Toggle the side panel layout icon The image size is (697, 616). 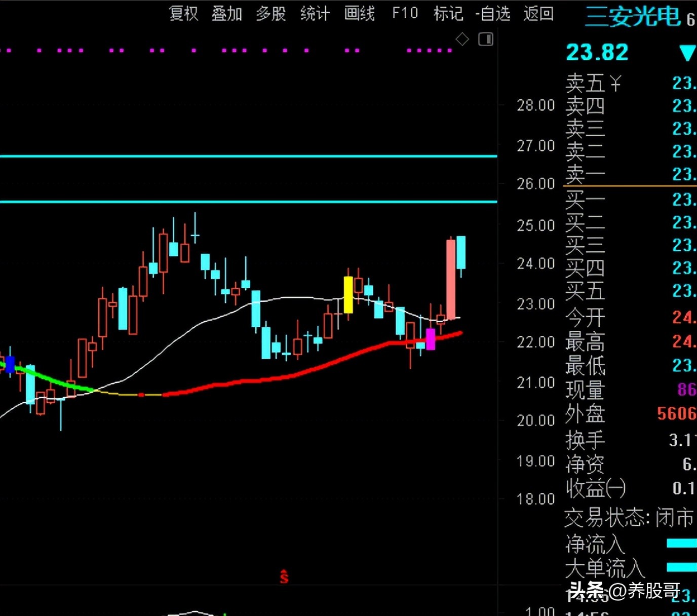click(486, 39)
